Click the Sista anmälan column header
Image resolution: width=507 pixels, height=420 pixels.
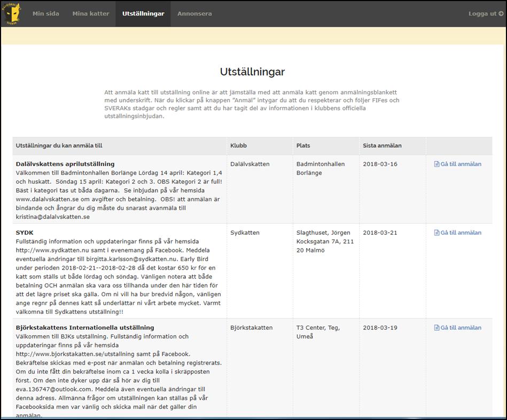(x=382, y=146)
